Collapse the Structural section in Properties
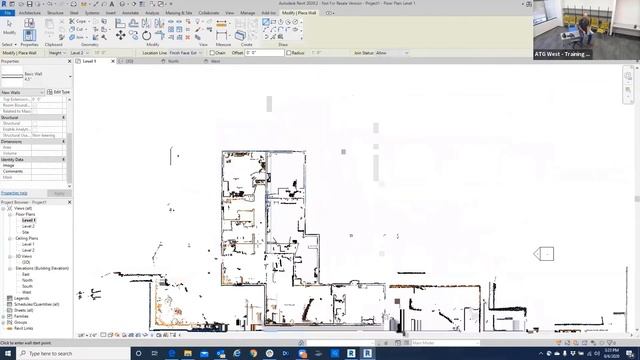Image resolution: width=640 pixels, height=360 pixels. (64, 117)
